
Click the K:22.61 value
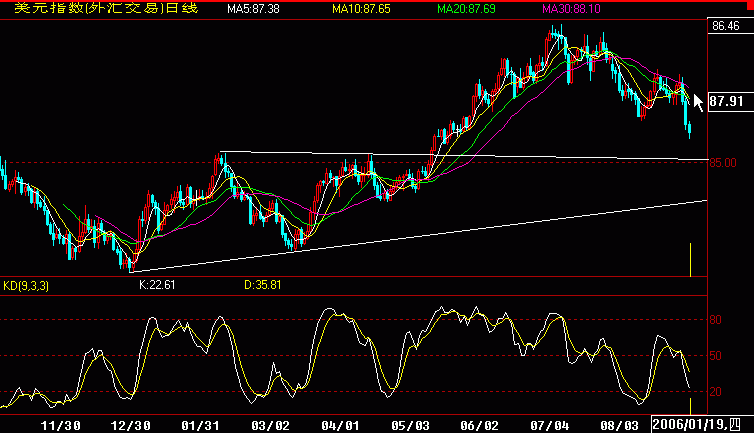157,285
